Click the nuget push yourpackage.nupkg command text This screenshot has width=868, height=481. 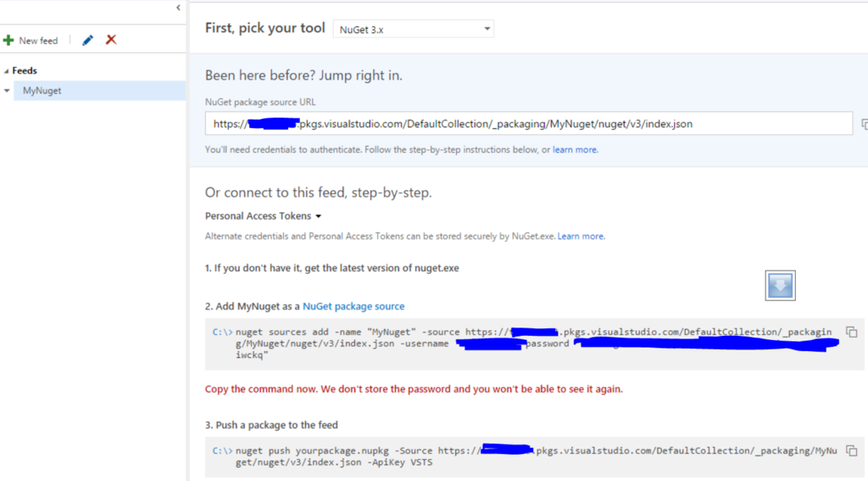tap(536, 456)
